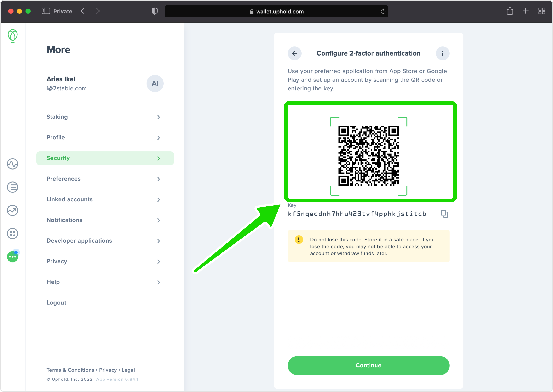Viewport: 553px width, 392px height.
Task: Click the green More dots sidebar icon
Action: coord(13,257)
